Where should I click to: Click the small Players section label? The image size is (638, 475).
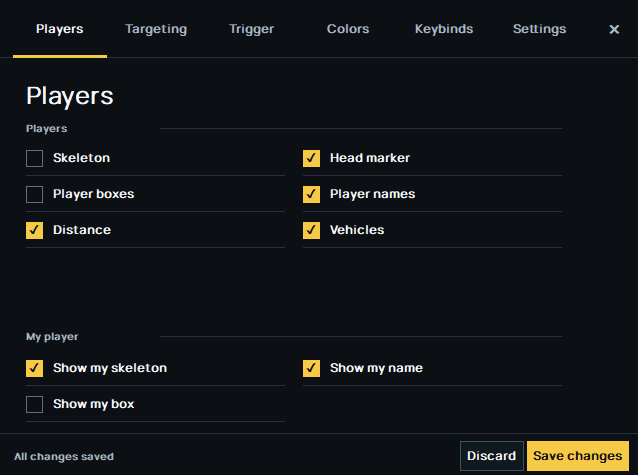[x=46, y=129]
